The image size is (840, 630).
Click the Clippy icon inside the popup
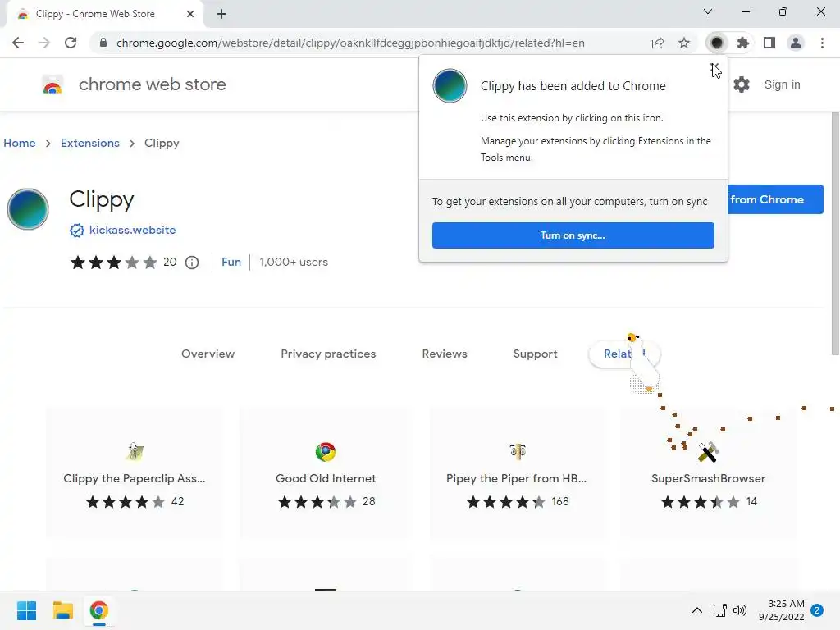click(450, 85)
